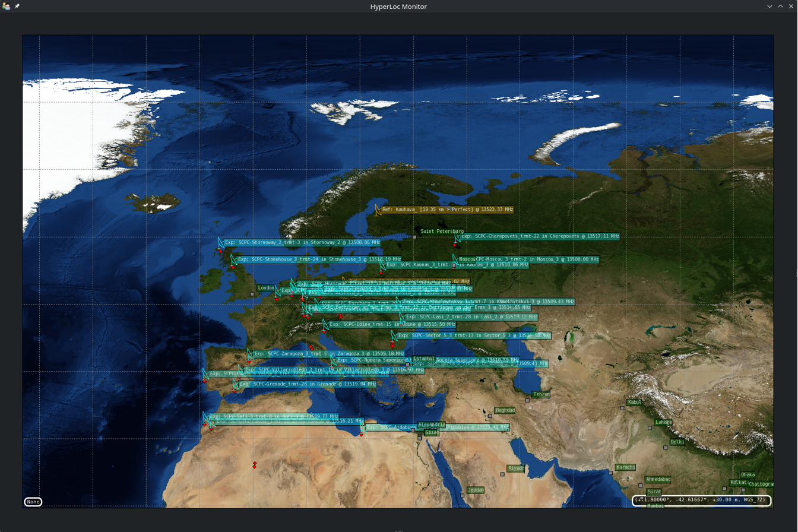Click the Safi_3 13509.77 MHz label
This screenshot has width=798, height=532.
[x=274, y=416]
